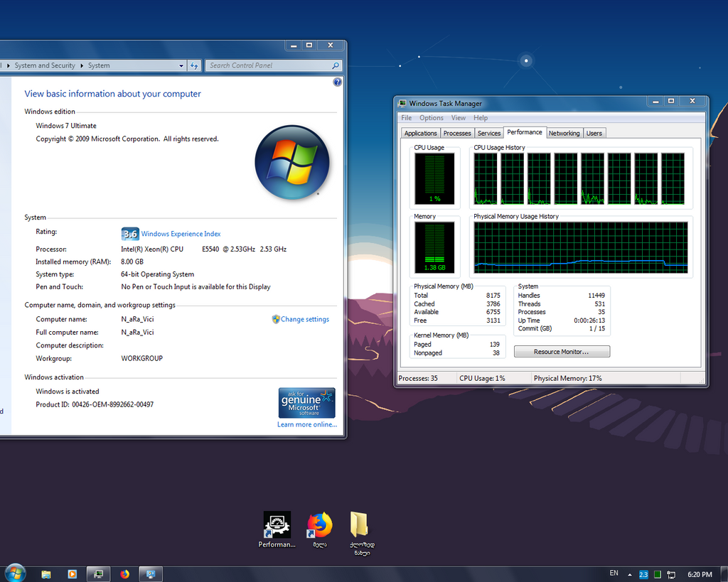The width and height of the screenshot is (728, 582).
Task: Click the tray icon showing 2.3
Action: point(643,575)
